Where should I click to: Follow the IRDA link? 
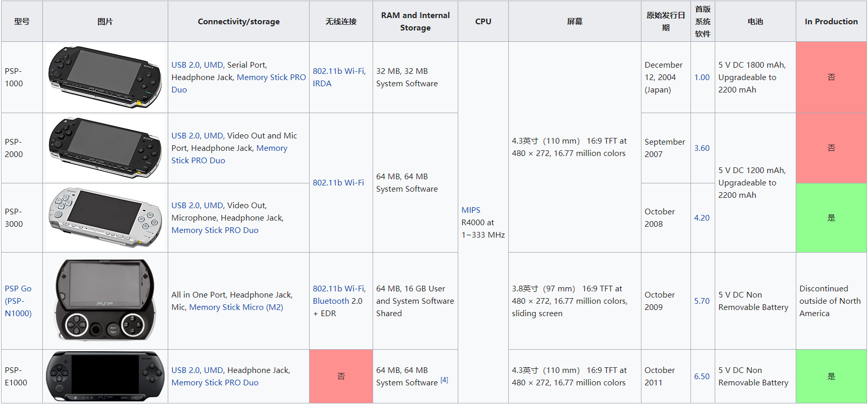click(x=322, y=83)
